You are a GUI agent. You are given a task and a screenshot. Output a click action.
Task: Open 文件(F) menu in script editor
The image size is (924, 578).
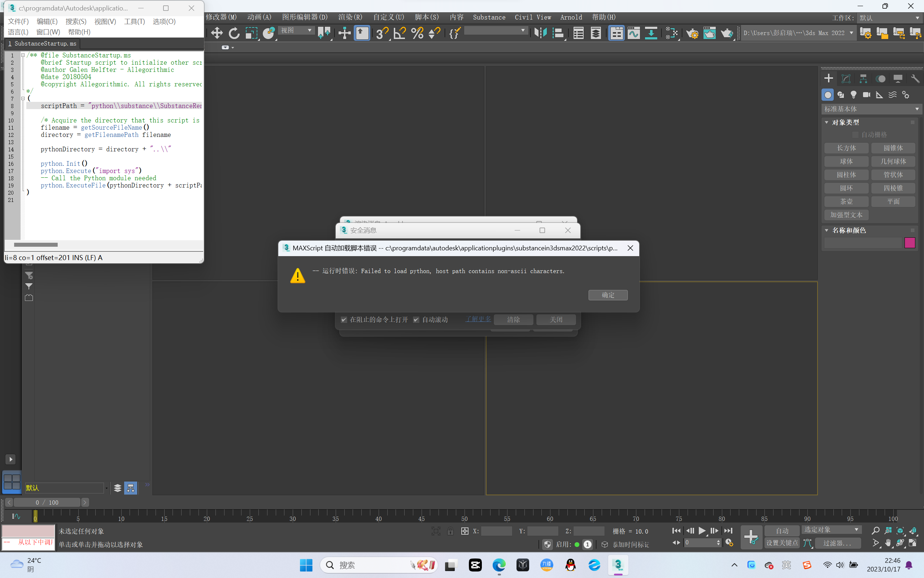click(x=18, y=21)
